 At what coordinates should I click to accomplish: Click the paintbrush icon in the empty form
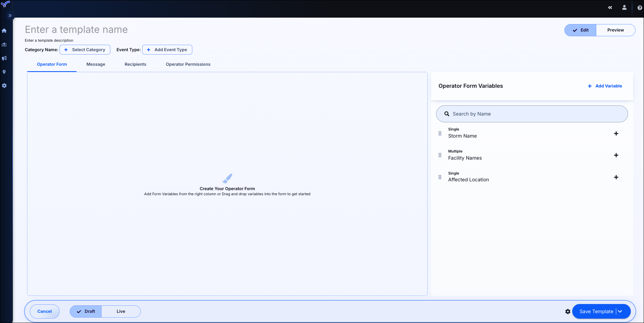(227, 178)
